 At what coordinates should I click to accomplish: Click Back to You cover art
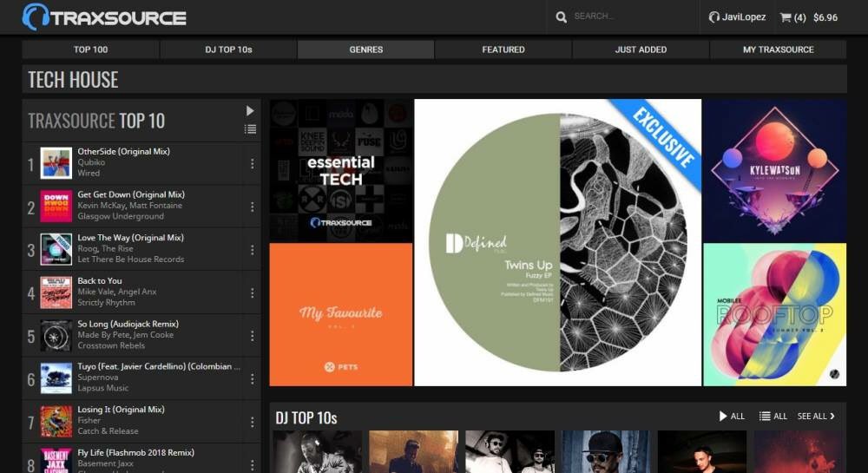point(56,292)
